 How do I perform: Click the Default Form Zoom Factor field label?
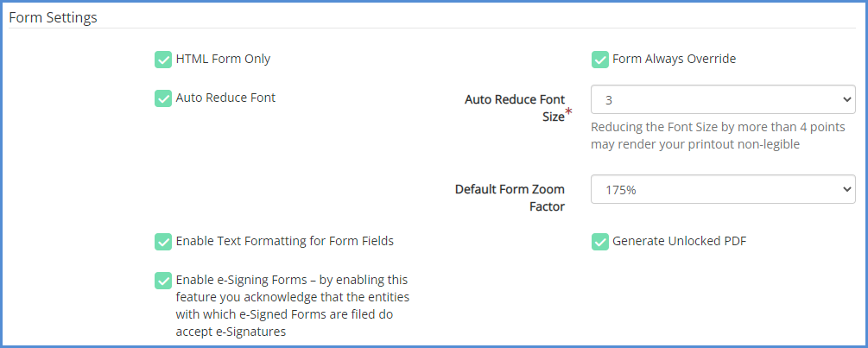tap(510, 198)
